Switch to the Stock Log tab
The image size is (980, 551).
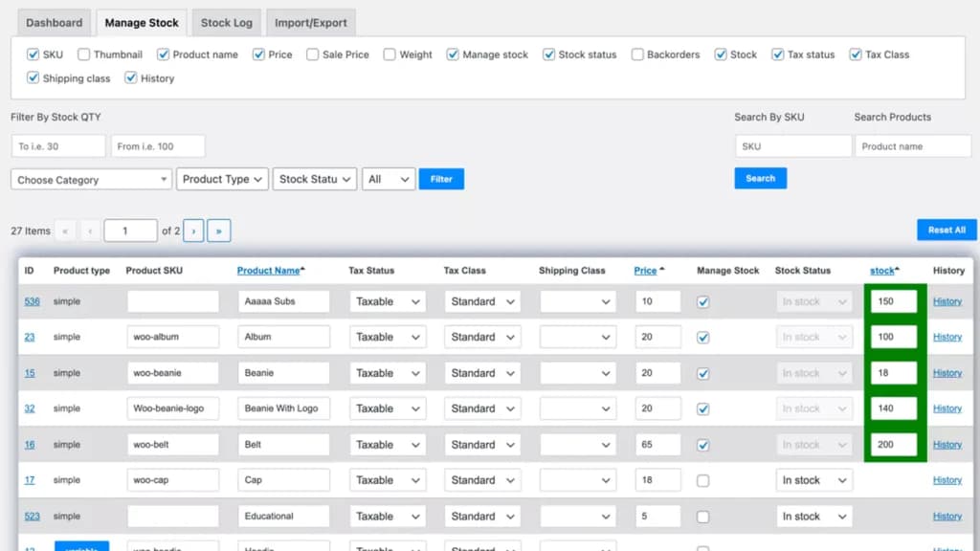tap(226, 23)
